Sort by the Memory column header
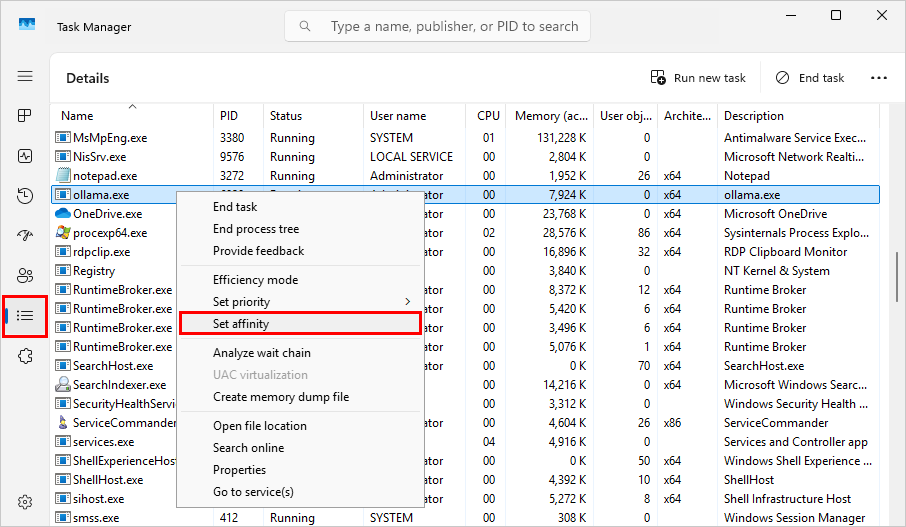This screenshot has width=906, height=527. click(551, 116)
